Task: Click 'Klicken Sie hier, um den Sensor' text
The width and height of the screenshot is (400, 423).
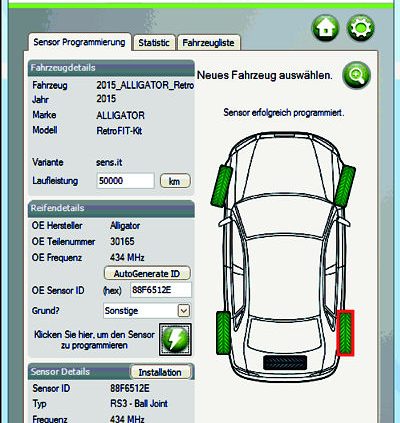Action: [94, 334]
